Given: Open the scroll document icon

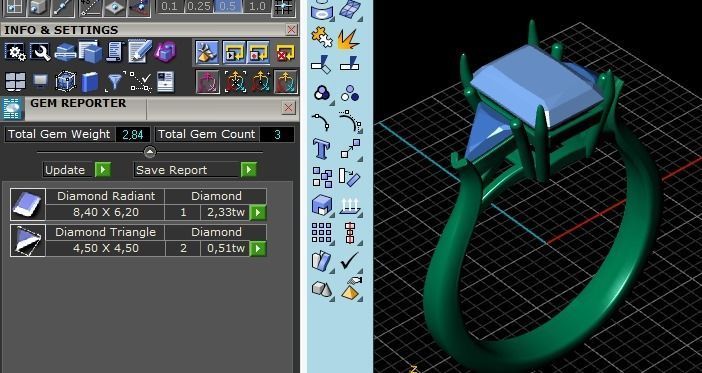Looking at the screenshot, I should click(115, 52).
